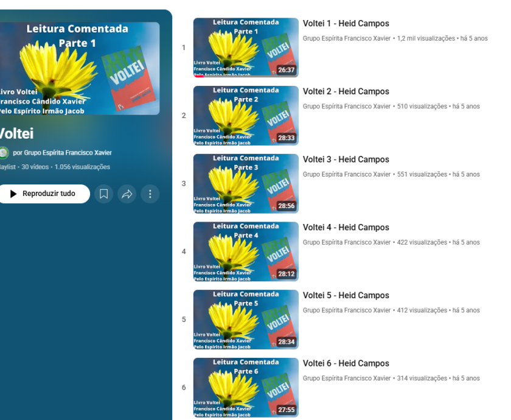511x420 pixels.
Task: Open the Parte 5 video thumbnail
Action: click(x=246, y=320)
